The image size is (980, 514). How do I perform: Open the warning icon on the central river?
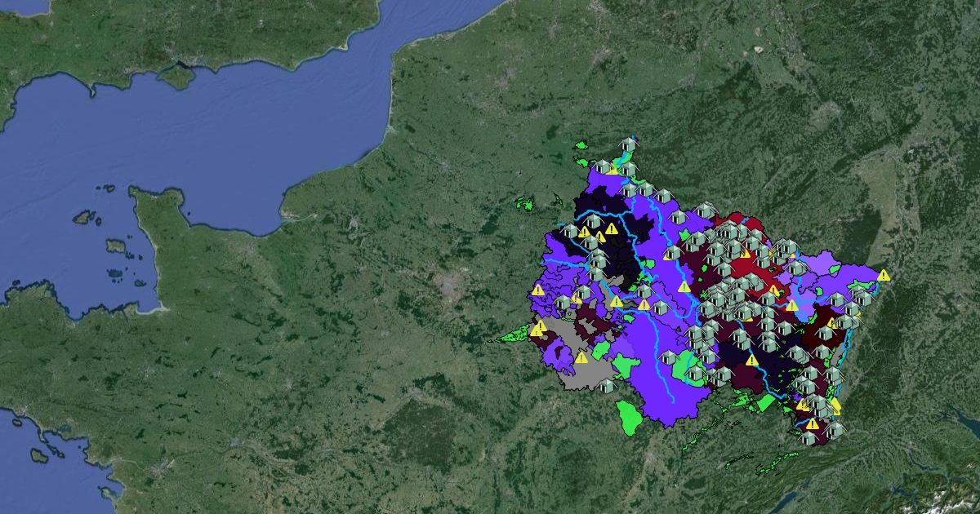[x=684, y=287]
